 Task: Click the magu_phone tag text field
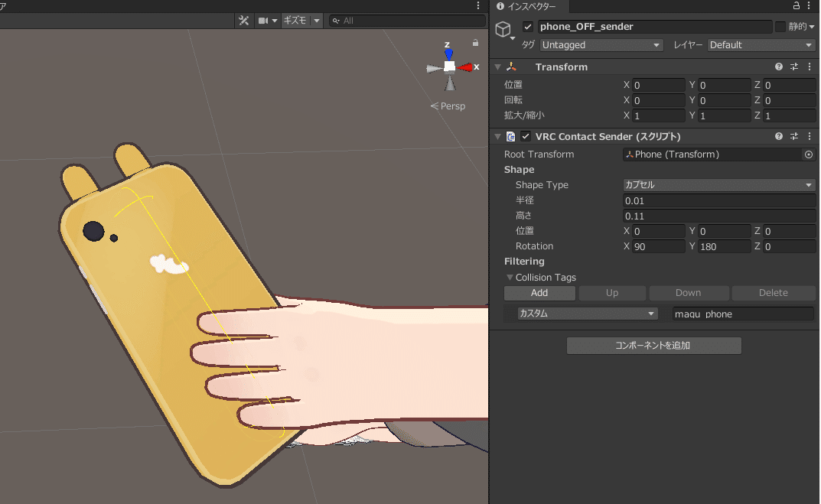[x=743, y=314]
